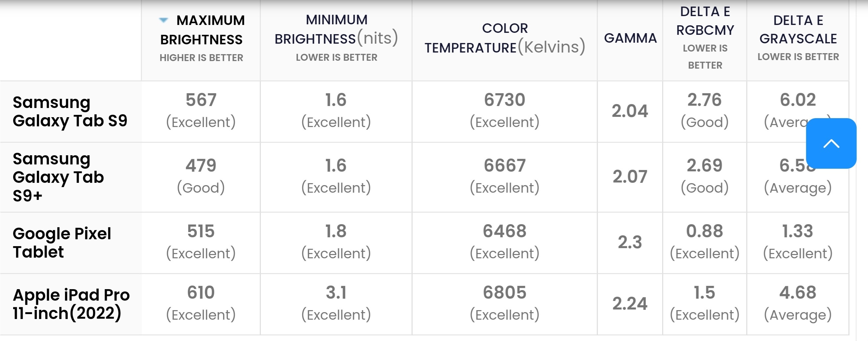This screenshot has width=868, height=341.
Task: Sort by Color Temperature (Kelvins) header
Action: [x=504, y=39]
